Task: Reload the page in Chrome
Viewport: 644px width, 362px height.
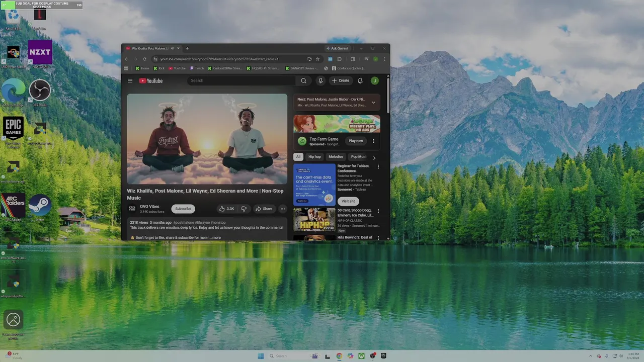Action: point(144,59)
